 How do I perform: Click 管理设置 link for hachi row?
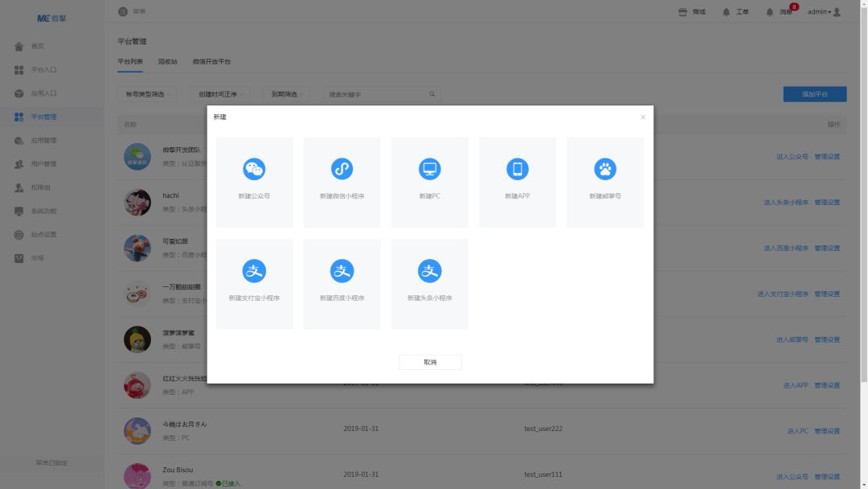[827, 203]
